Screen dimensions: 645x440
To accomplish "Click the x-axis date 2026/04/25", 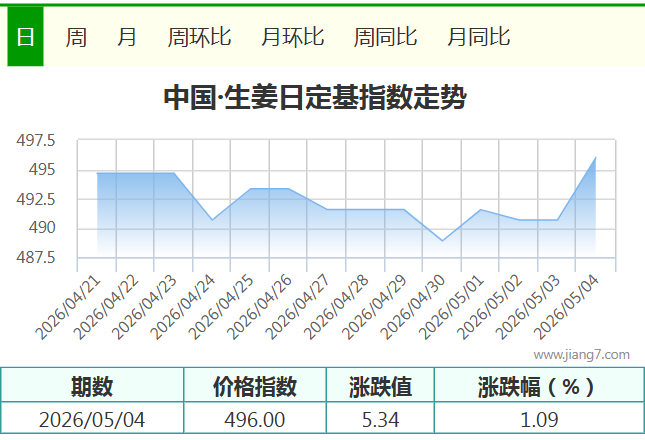I will coord(221,308).
